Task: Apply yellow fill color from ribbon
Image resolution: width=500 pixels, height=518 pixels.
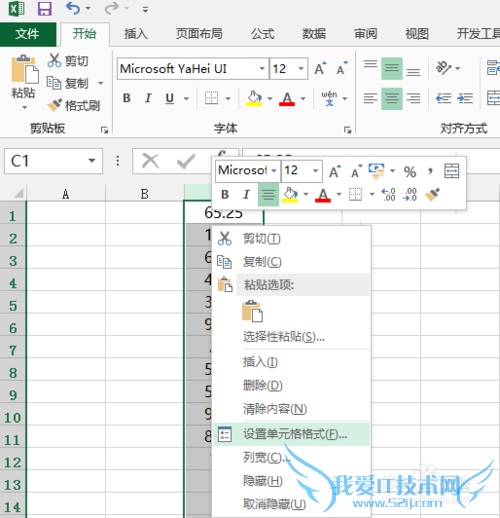Action: (x=254, y=98)
